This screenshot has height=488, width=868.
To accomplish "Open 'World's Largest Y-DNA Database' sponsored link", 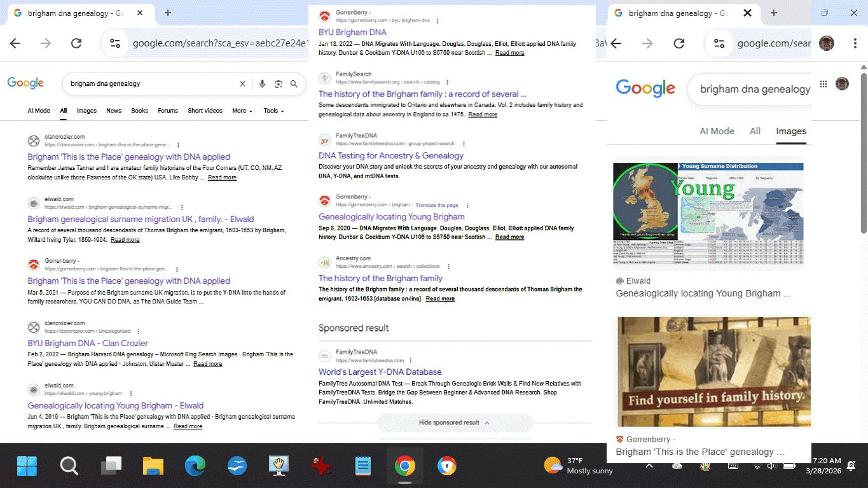I will click(380, 372).
